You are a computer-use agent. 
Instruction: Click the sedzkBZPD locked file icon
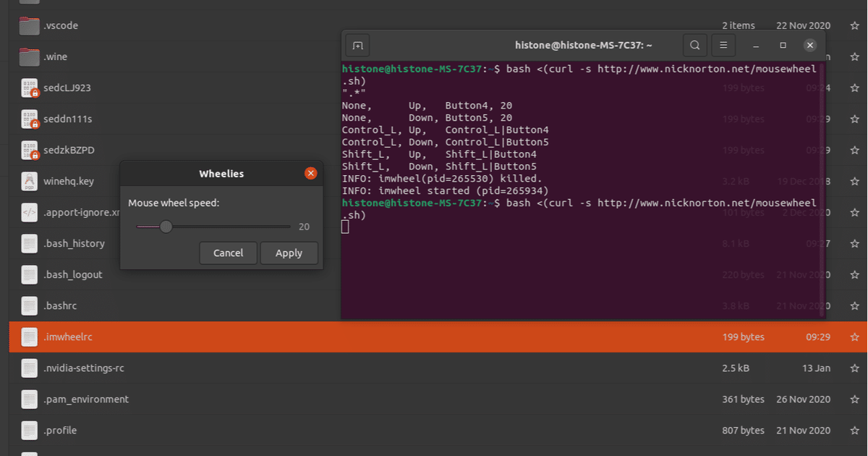click(29, 150)
